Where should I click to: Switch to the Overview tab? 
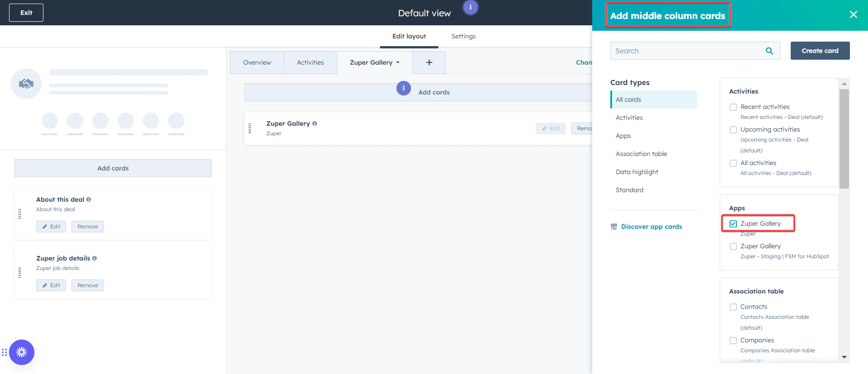pyautogui.click(x=257, y=62)
